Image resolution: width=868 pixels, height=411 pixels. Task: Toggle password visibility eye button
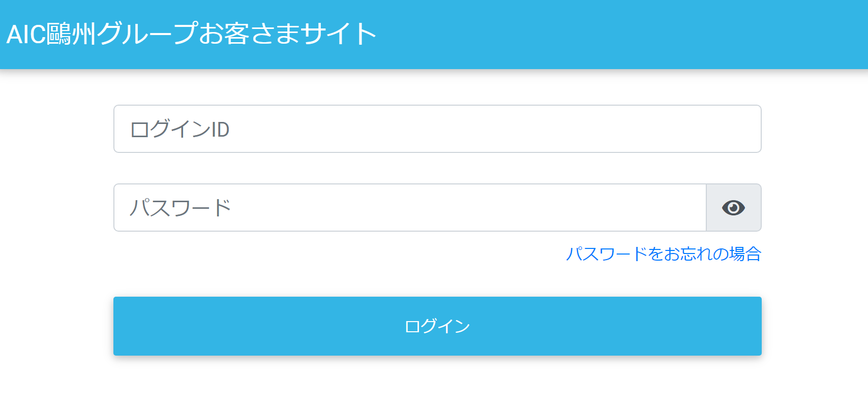(x=733, y=208)
